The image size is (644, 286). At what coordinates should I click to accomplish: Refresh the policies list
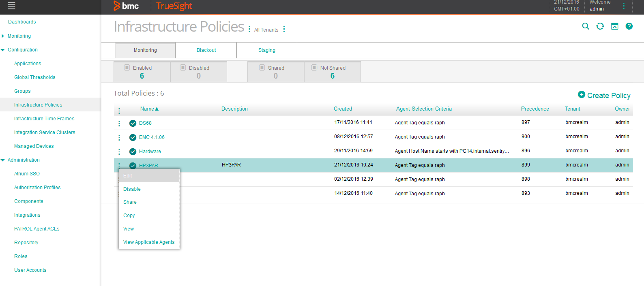pyautogui.click(x=600, y=26)
